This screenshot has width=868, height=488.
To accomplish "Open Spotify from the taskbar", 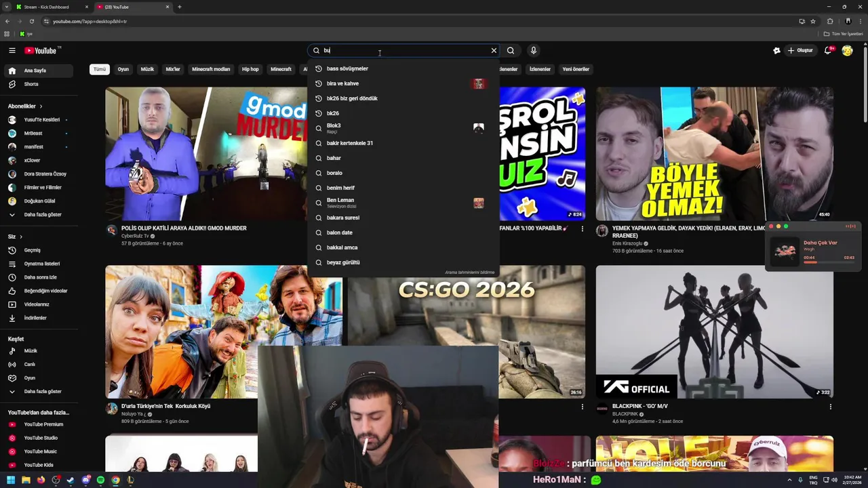I will pos(100,480).
